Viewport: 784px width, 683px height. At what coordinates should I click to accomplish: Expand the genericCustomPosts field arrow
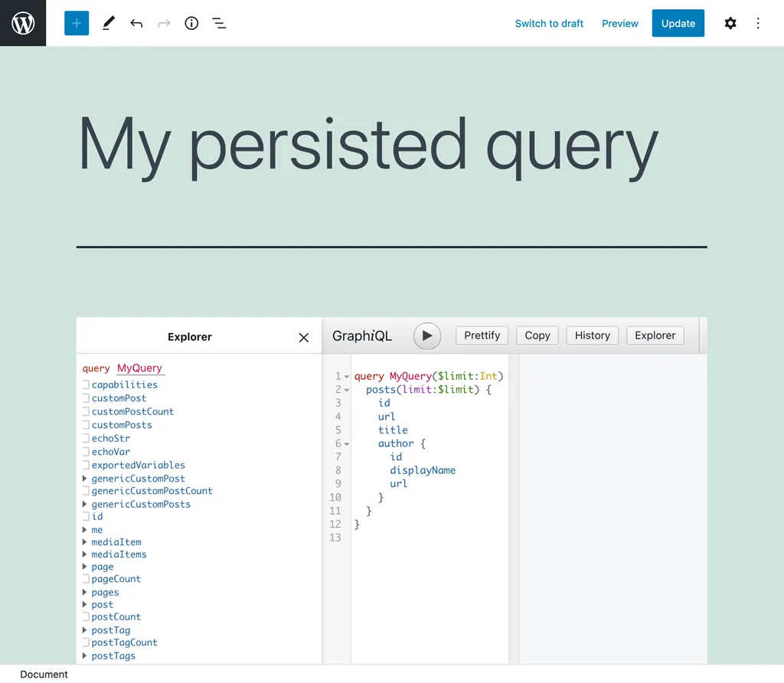84,504
